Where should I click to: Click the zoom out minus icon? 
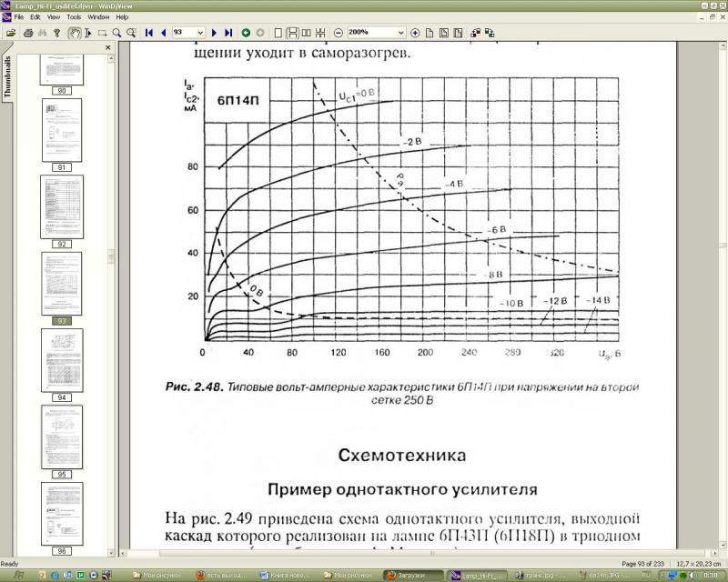pos(339,33)
